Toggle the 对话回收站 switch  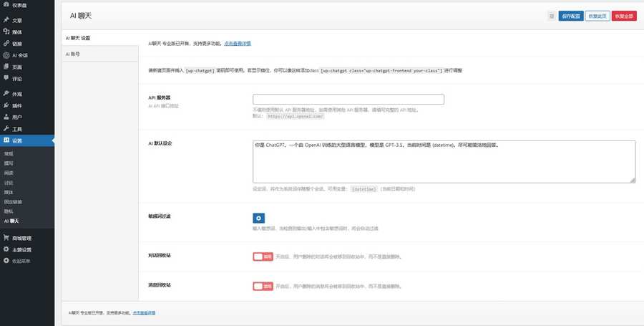pyautogui.click(x=263, y=256)
